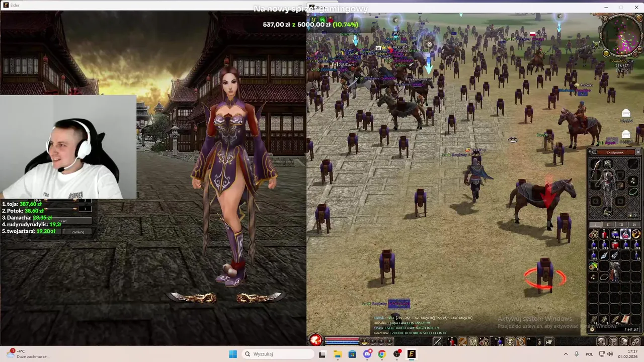The image size is (644, 362).
Task: Click the red HP orb on the game bar
Action: tap(316, 340)
